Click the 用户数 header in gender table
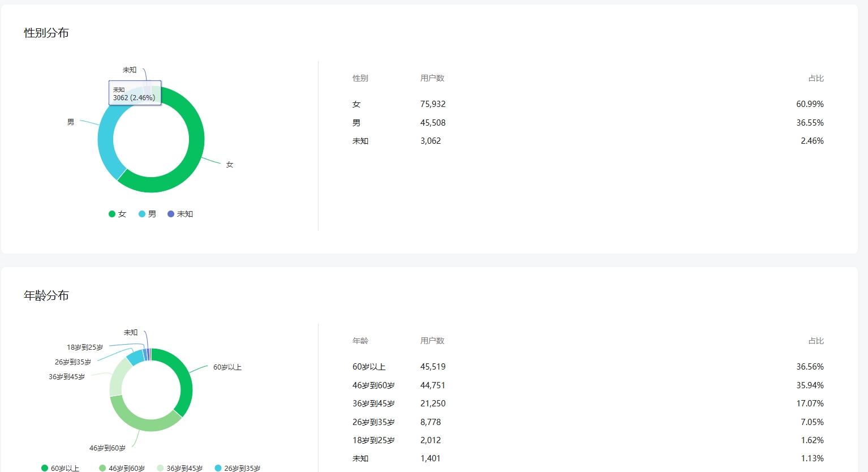The image size is (868, 472). coord(432,78)
